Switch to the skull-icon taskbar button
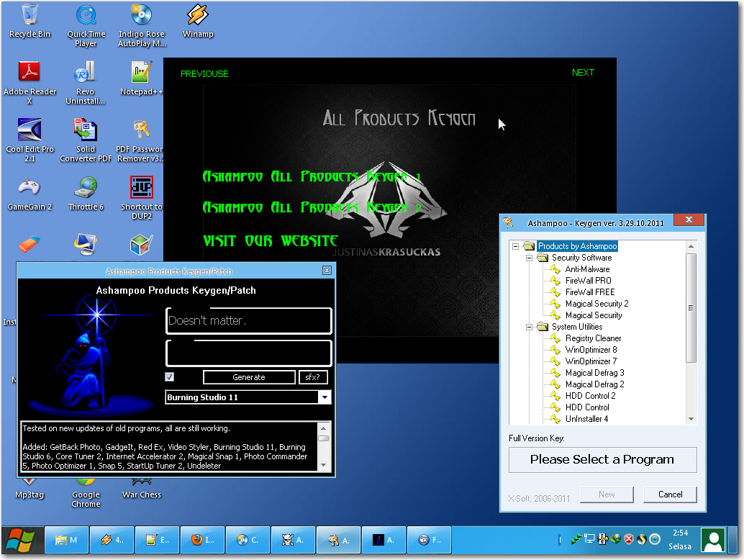744x560 pixels. coord(294,540)
